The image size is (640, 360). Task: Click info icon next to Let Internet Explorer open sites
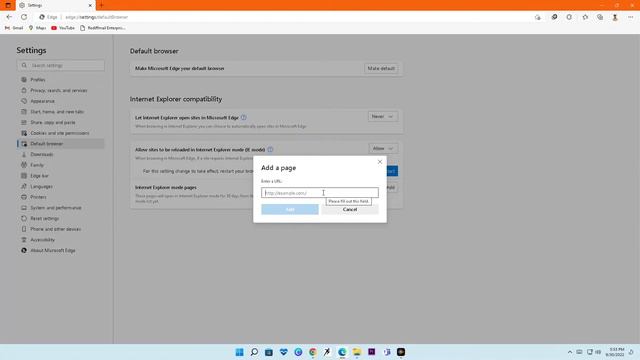tap(244, 118)
